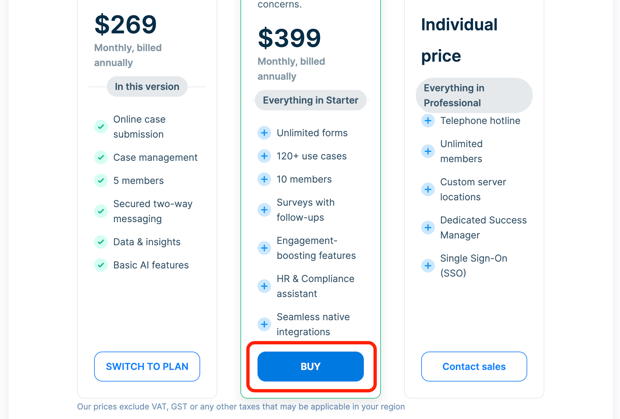This screenshot has height=419, width=620.
Task: Click checkmark icon beside 5 members
Action: click(x=101, y=181)
